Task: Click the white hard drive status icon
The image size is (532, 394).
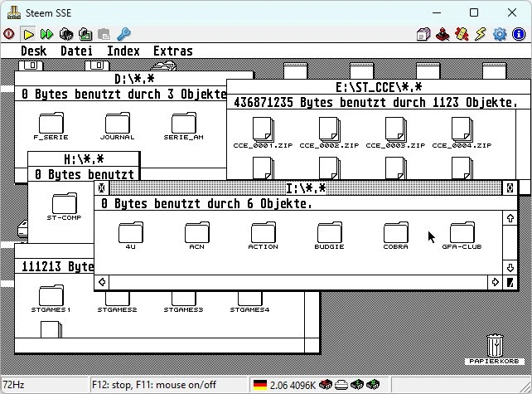Action: coord(341,385)
